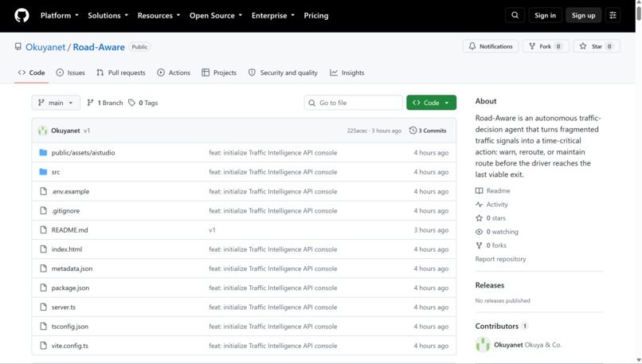Focus the Go to file search field
The width and height of the screenshot is (642, 364).
tap(354, 103)
